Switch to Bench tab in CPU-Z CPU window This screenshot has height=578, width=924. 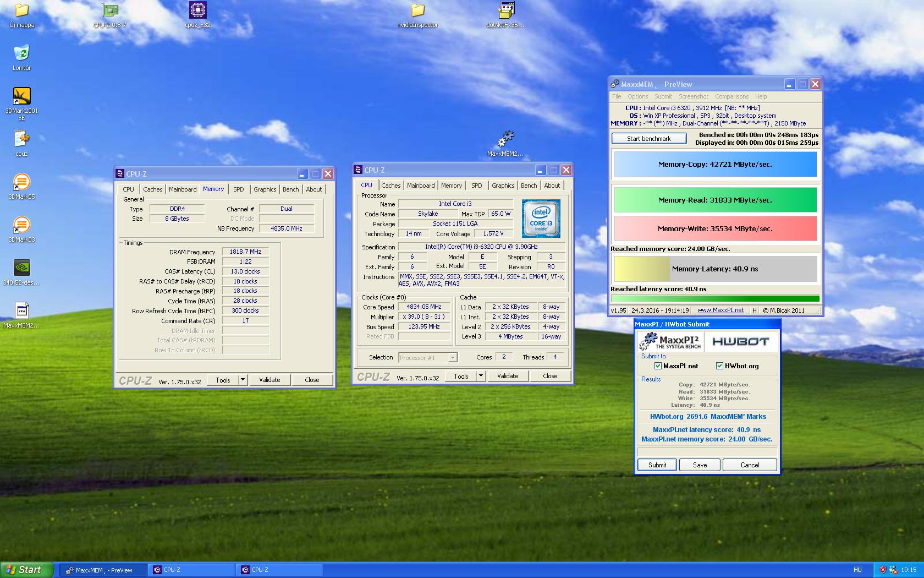click(x=529, y=186)
